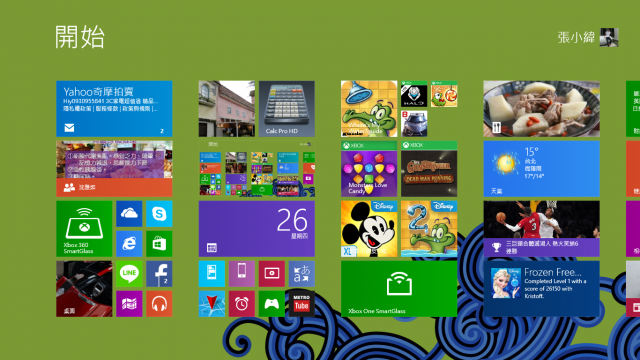
Task: Open the purple Maps tile
Action: click(x=129, y=304)
